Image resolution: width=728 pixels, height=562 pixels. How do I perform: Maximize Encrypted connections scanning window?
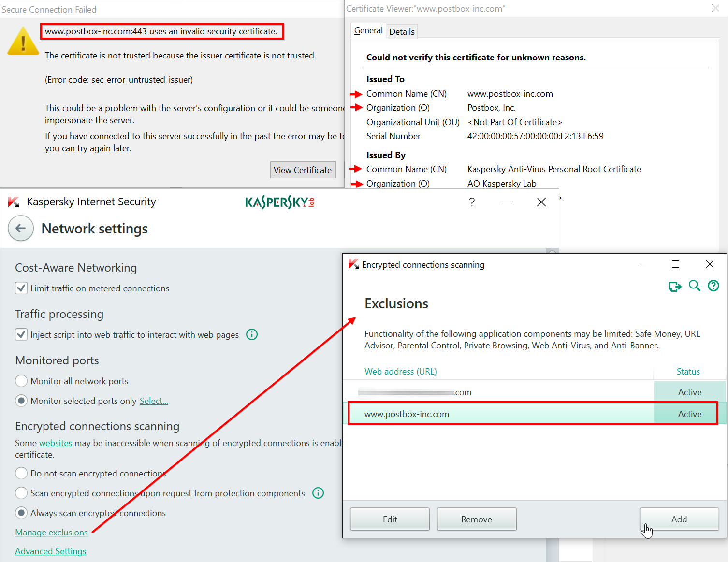675,264
